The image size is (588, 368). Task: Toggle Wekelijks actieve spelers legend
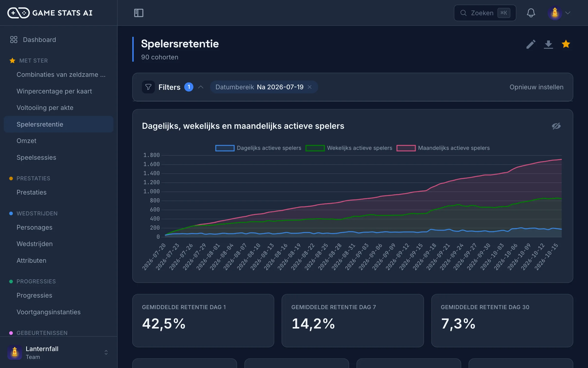[349, 148]
